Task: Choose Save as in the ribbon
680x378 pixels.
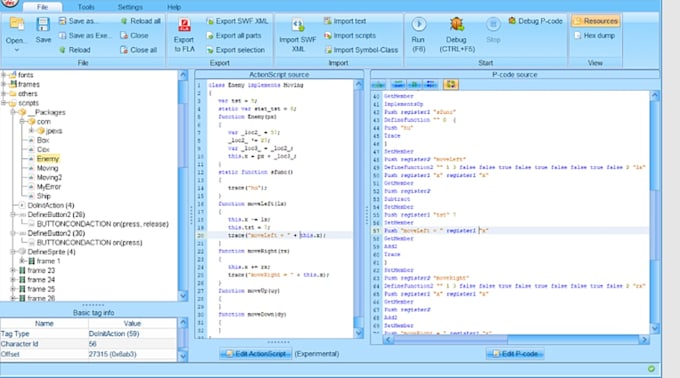Action: (x=78, y=21)
